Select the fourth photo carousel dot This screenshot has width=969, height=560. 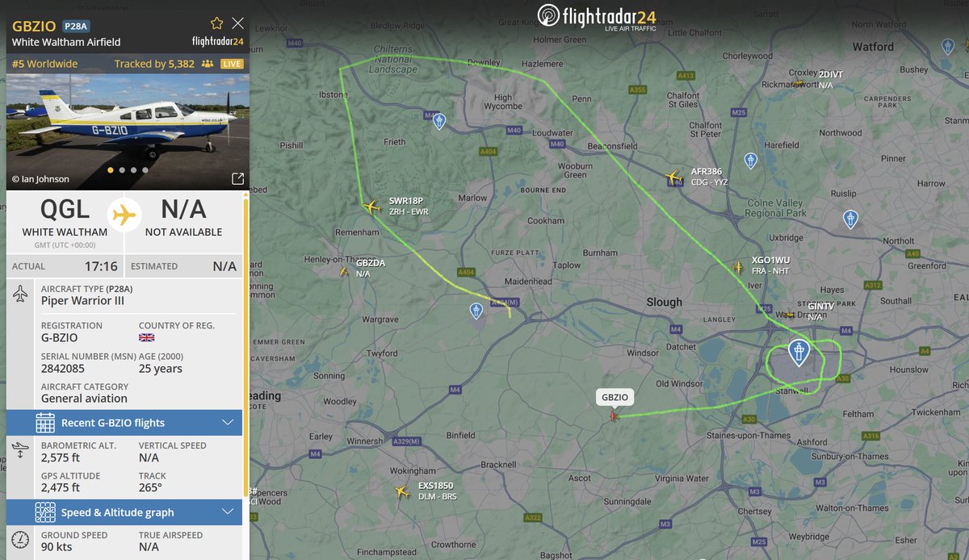tap(145, 170)
